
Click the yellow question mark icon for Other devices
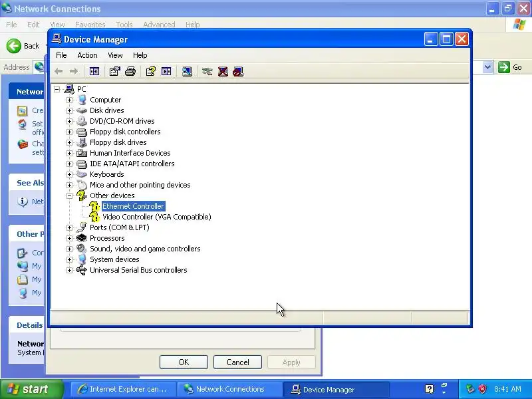coord(81,196)
